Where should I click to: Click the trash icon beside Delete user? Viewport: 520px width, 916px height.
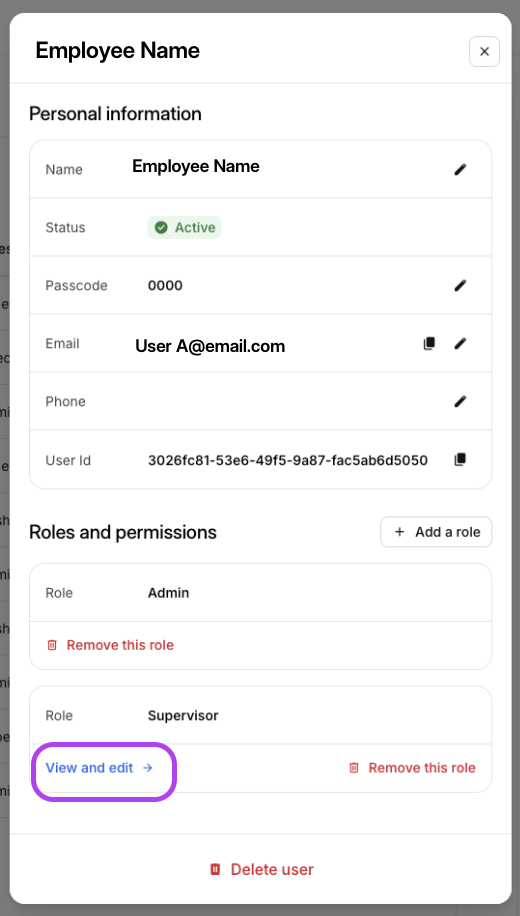pos(215,869)
